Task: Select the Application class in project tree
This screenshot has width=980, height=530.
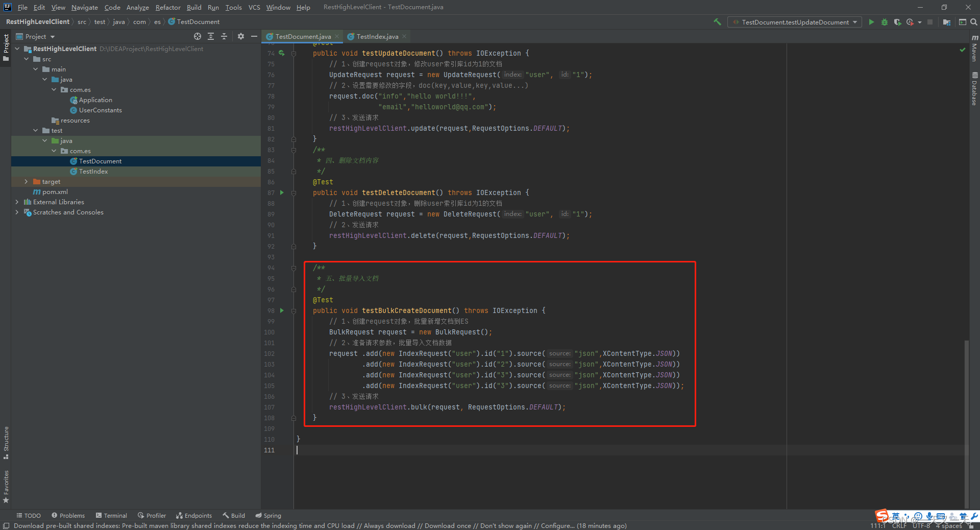Action: (95, 100)
